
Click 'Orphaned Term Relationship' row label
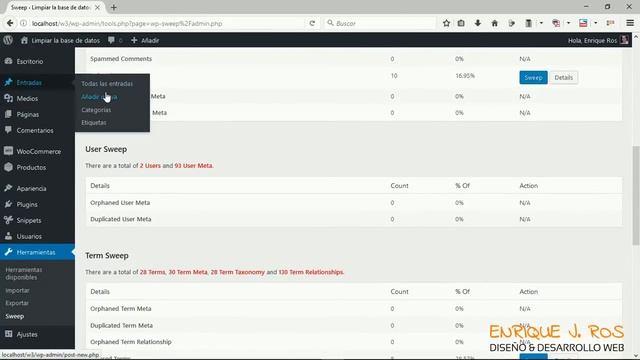[x=131, y=342]
